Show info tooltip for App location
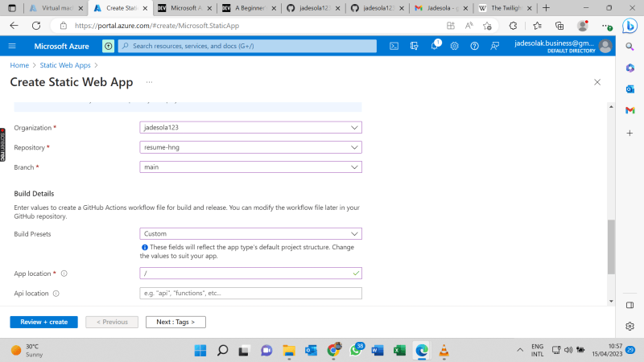This screenshot has height=362, width=644. point(64,274)
